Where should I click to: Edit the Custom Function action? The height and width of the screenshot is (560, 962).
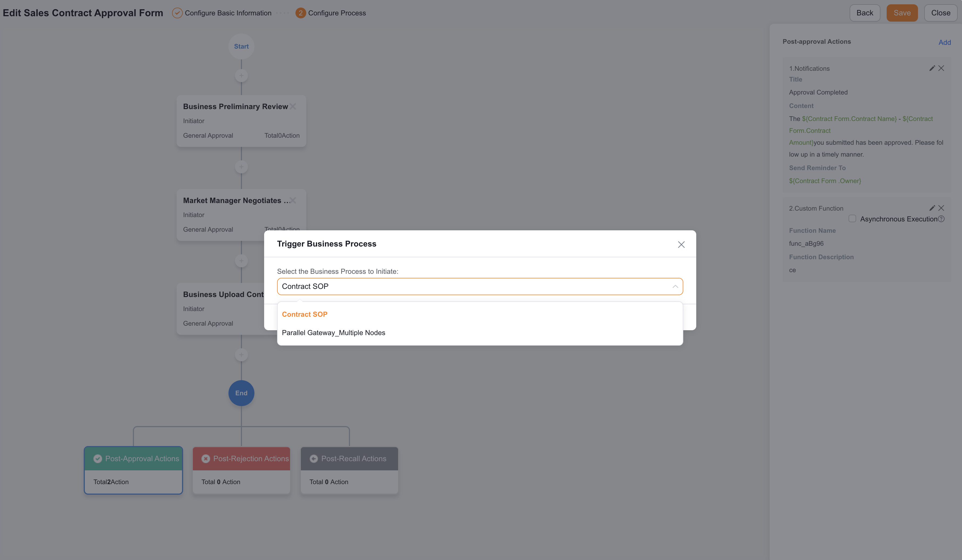932,208
